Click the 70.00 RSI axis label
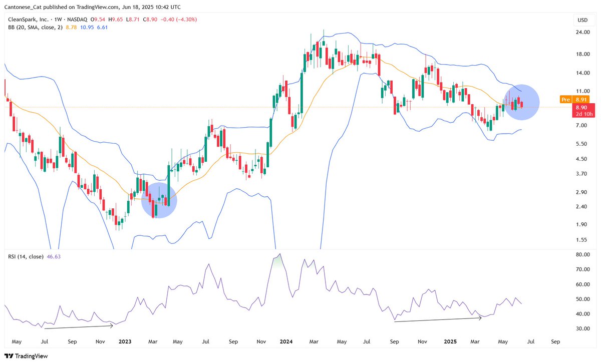 tap(582, 269)
